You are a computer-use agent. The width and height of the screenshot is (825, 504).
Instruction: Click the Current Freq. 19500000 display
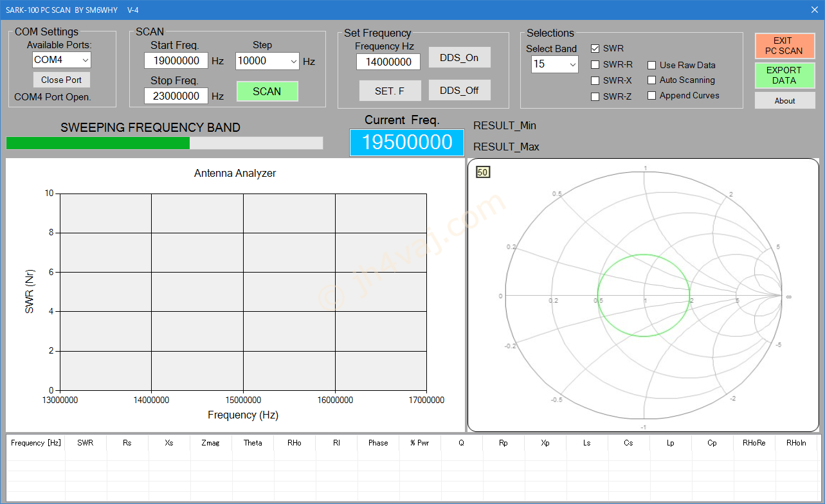pos(407,143)
